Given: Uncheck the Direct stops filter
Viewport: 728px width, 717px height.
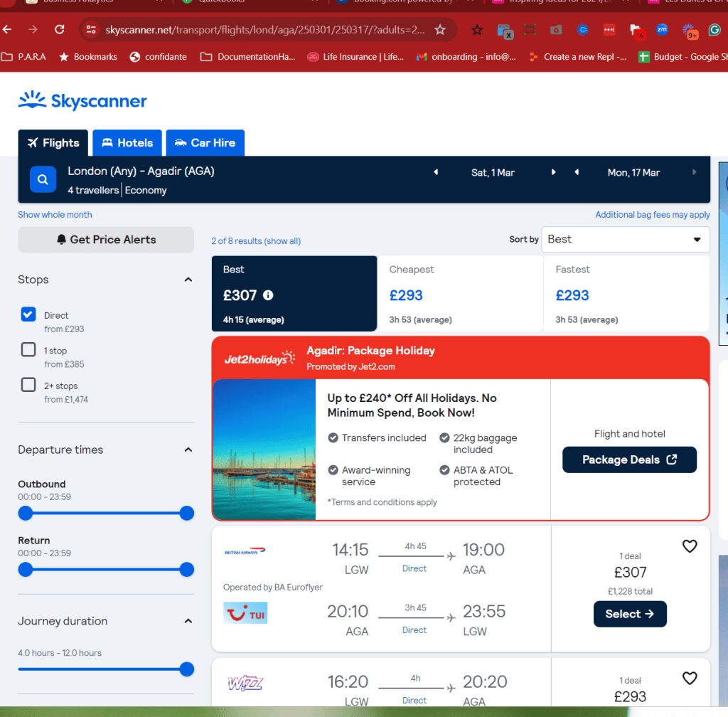Looking at the screenshot, I should pyautogui.click(x=28, y=314).
